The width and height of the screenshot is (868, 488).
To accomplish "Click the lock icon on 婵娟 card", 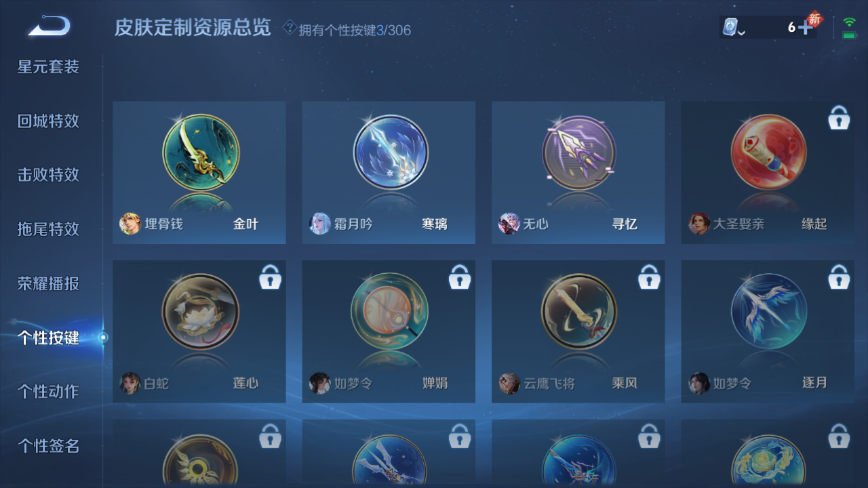I will click(x=460, y=277).
